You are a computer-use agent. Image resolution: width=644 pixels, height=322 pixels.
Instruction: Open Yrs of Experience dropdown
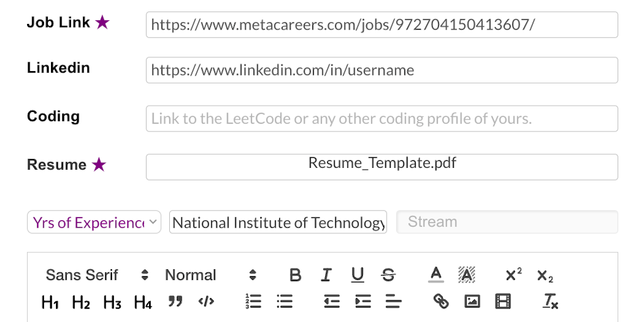94,222
